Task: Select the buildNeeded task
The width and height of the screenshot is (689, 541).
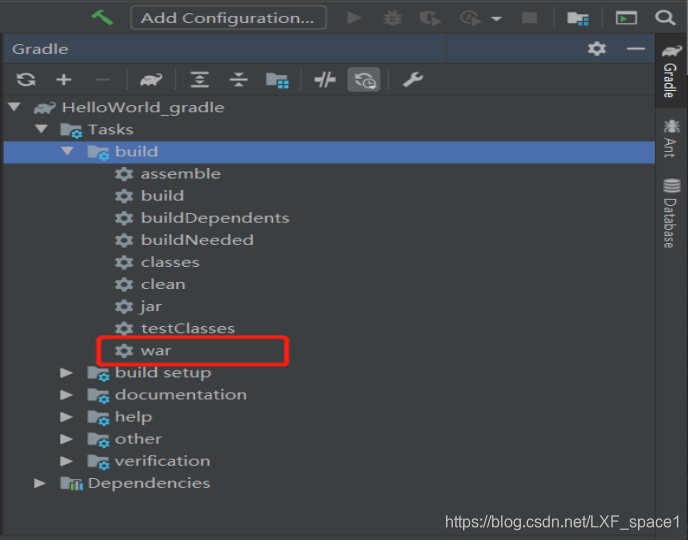Action: [197, 240]
